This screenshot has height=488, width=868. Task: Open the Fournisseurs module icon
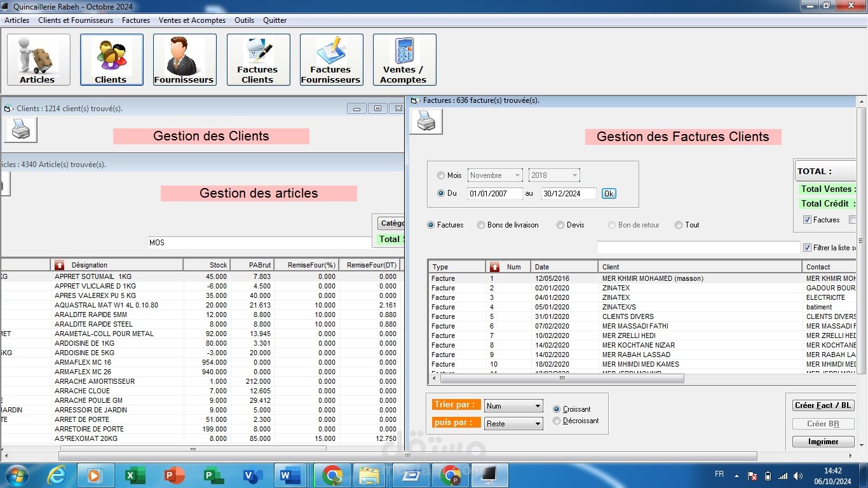point(184,59)
